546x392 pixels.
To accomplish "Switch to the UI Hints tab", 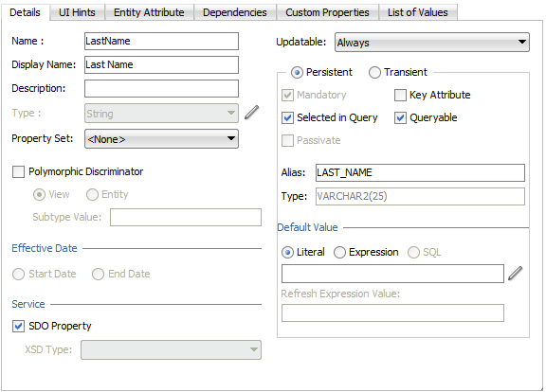I will (x=77, y=12).
